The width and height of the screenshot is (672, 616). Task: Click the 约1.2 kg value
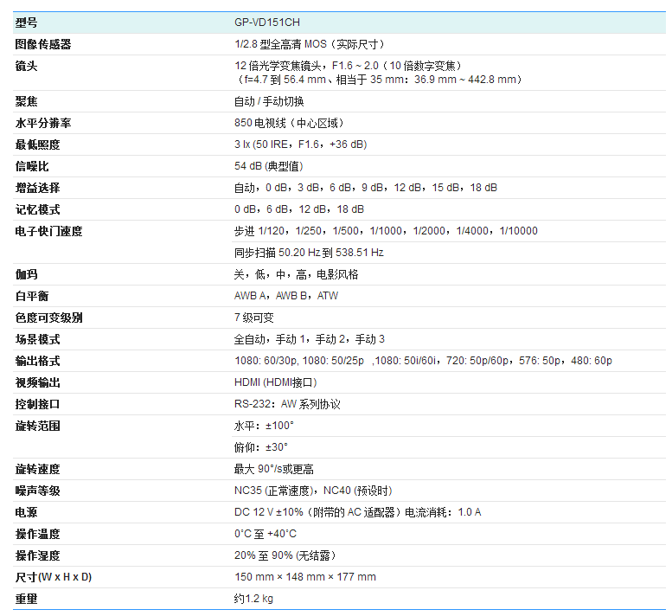click(x=253, y=599)
